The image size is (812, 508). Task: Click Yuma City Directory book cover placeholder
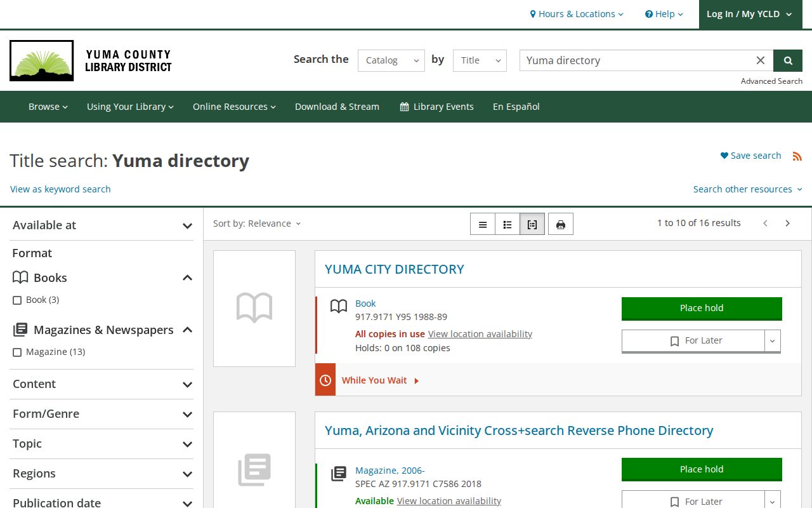254,309
